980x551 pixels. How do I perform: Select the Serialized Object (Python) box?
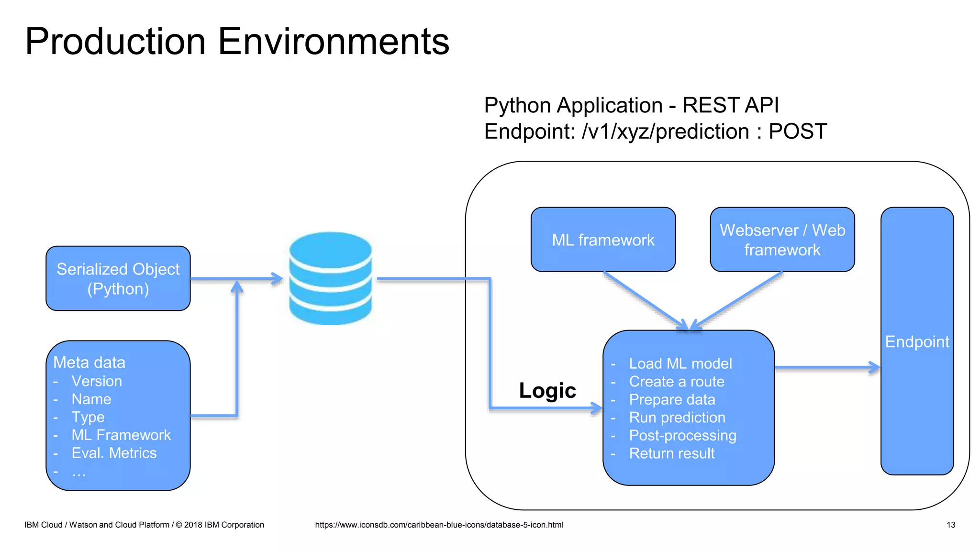click(x=118, y=278)
